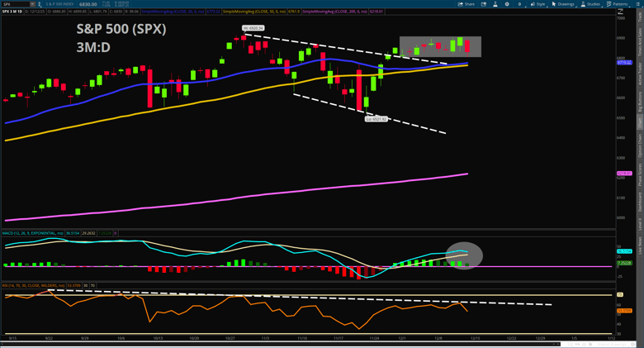Click the cyan MACD value axis tag

point(624,251)
